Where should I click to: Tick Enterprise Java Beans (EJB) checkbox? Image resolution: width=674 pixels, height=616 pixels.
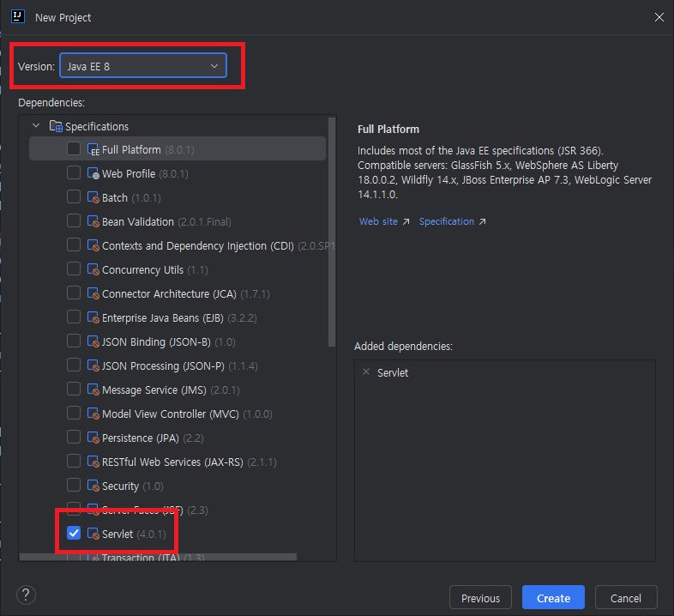(x=74, y=317)
